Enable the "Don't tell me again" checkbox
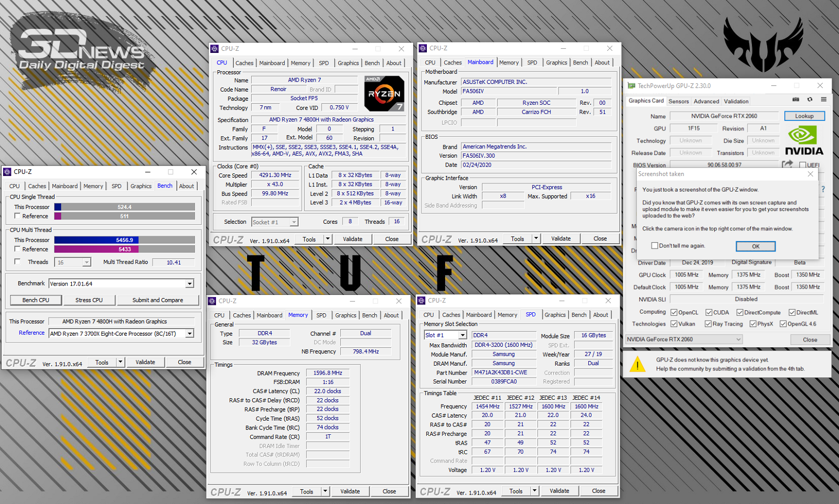 [654, 246]
